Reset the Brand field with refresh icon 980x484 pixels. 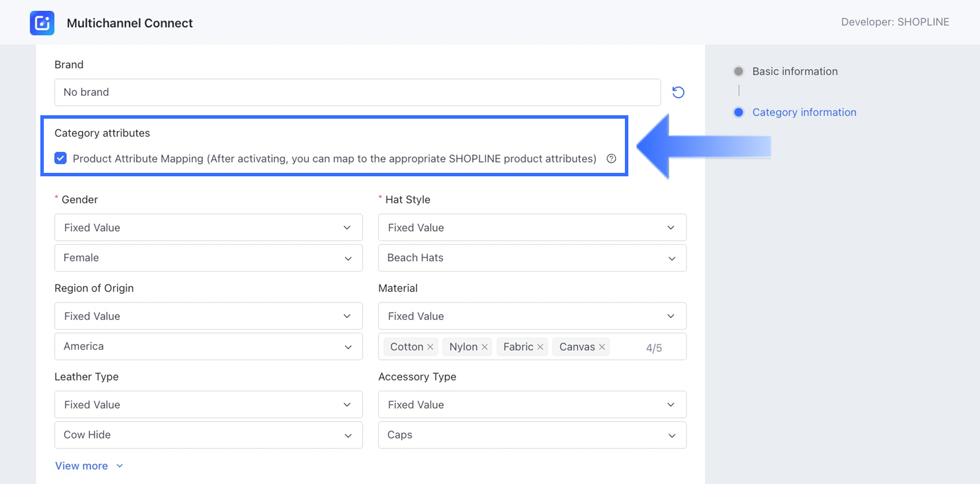678,92
